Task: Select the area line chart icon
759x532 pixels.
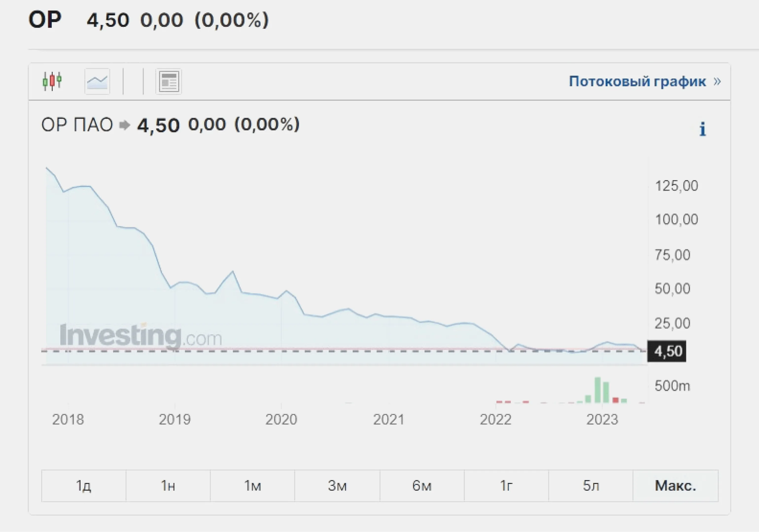Action: tap(97, 81)
